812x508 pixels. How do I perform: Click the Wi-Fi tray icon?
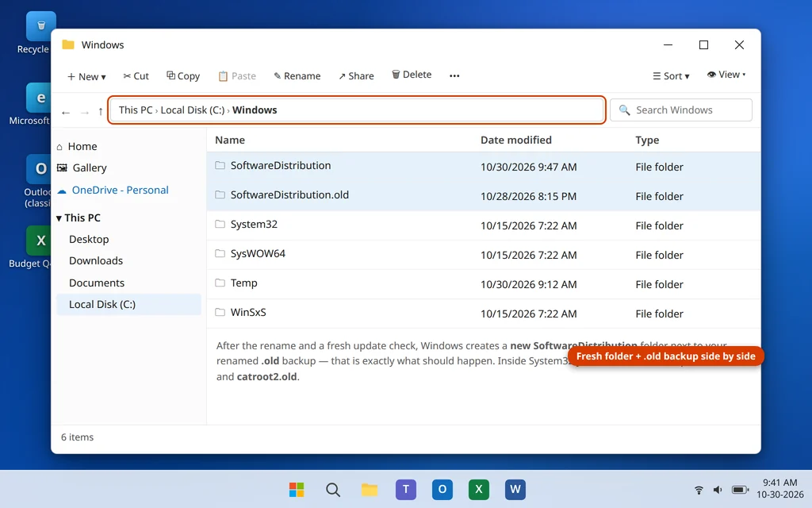(699, 490)
